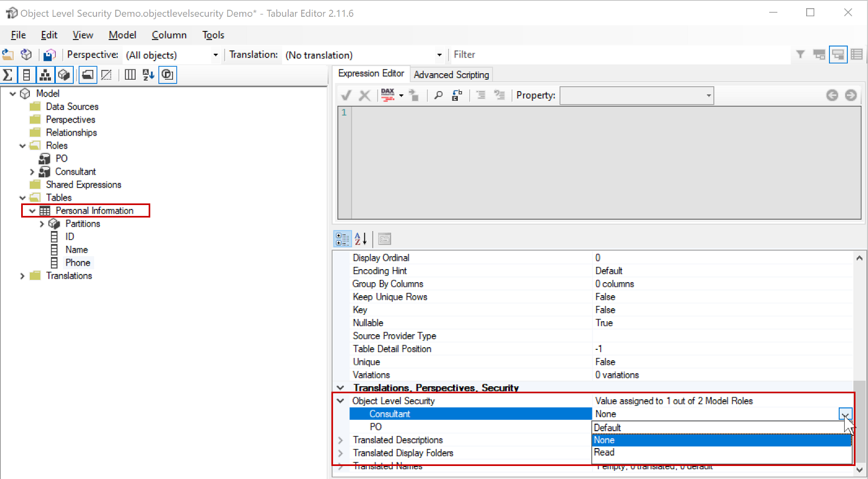
Task: Collapse the Tables folder
Action: coord(22,198)
